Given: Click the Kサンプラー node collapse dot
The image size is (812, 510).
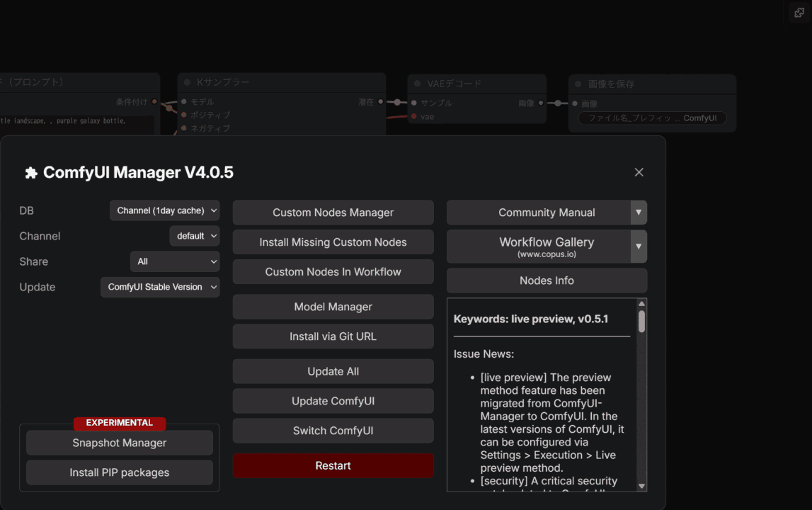Looking at the screenshot, I should tap(188, 82).
